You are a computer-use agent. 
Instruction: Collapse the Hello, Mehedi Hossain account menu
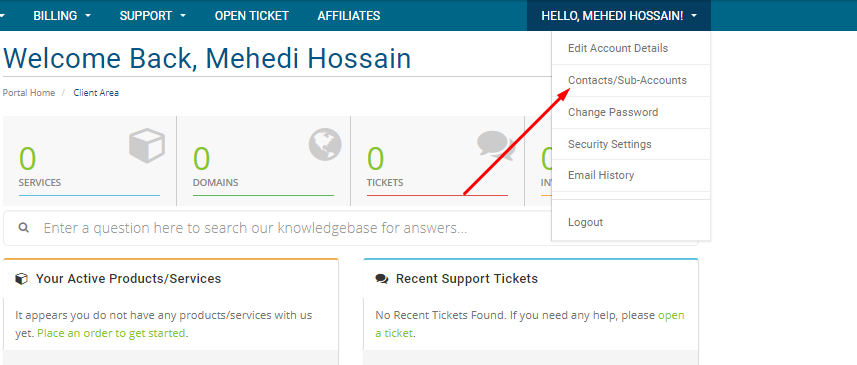pyautogui.click(x=619, y=16)
